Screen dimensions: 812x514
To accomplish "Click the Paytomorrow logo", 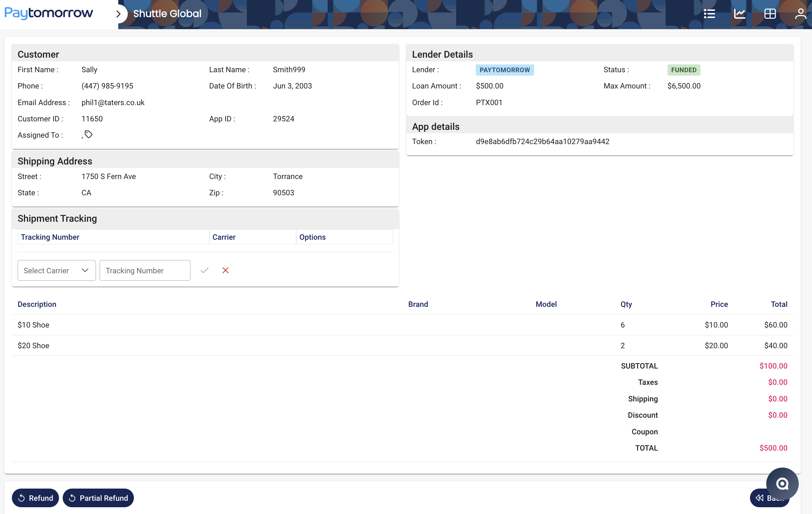I will point(48,13).
